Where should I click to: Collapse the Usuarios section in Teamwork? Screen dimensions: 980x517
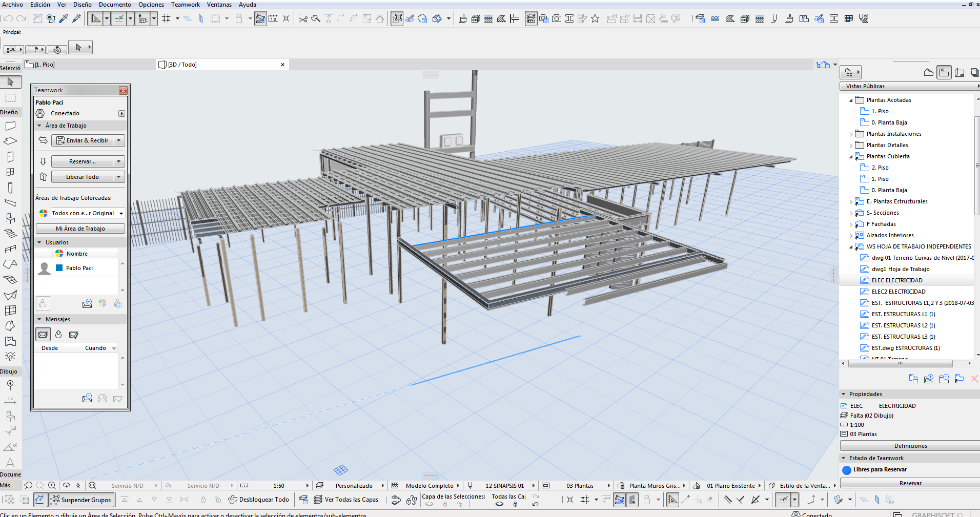pos(39,242)
